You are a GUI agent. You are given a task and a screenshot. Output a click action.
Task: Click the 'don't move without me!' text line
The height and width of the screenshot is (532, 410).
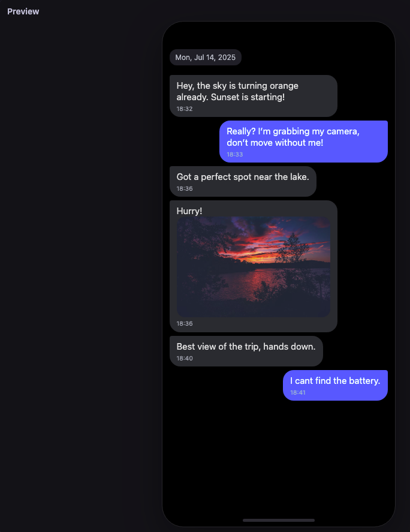coord(275,143)
